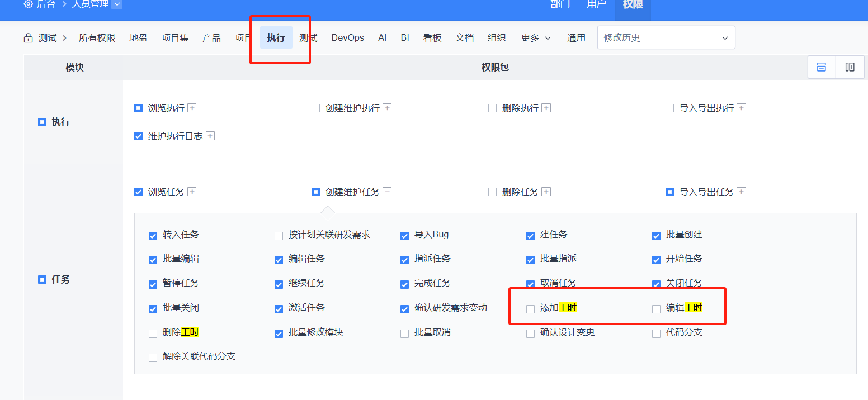The width and height of the screenshot is (868, 400).
Task: Open the 人员管理 dropdown arrow
Action: tap(116, 4)
